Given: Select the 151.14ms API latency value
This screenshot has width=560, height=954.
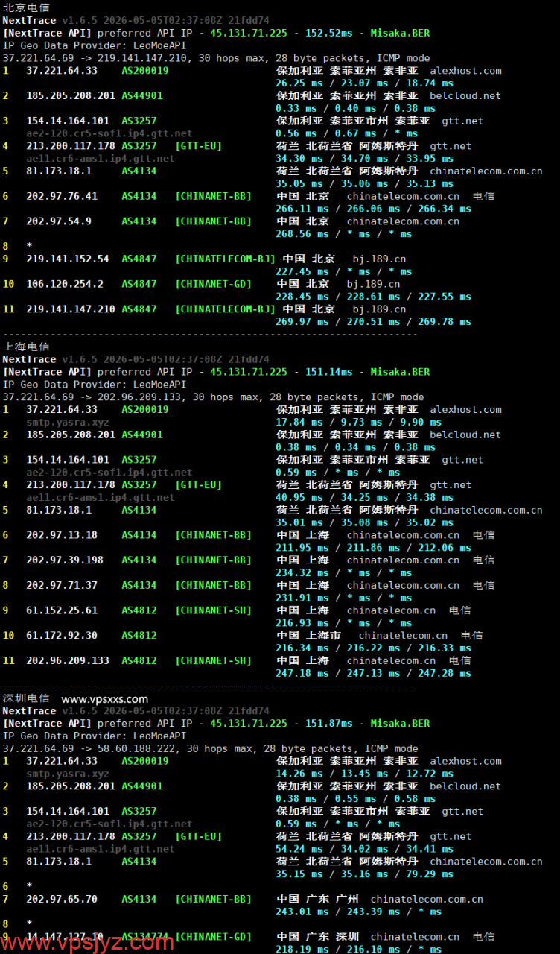Looking at the screenshot, I should coord(329,372).
